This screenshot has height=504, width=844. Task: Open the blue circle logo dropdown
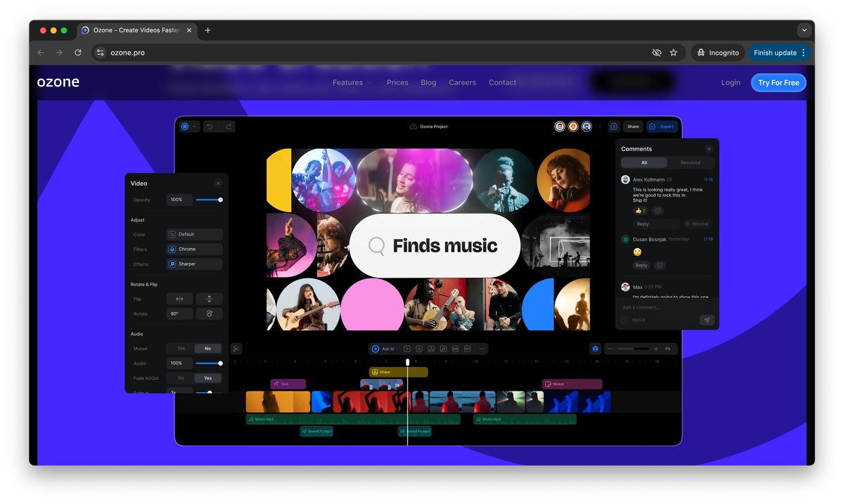point(189,127)
